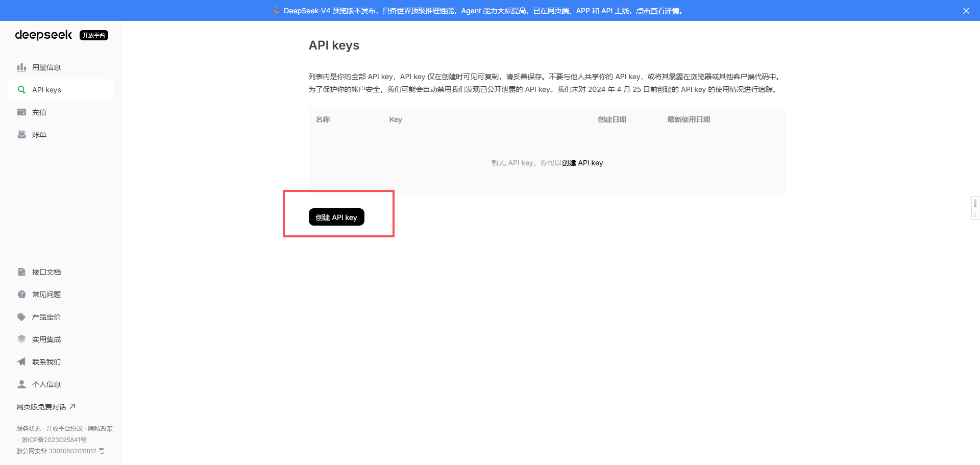Click the 账单 invoice icon

point(21,135)
